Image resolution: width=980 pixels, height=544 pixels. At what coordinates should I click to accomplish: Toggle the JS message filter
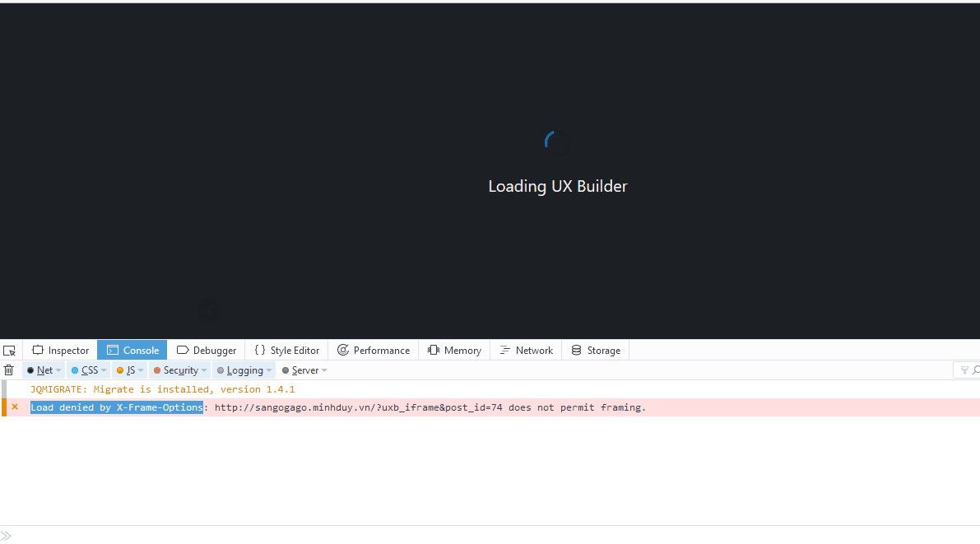[128, 370]
